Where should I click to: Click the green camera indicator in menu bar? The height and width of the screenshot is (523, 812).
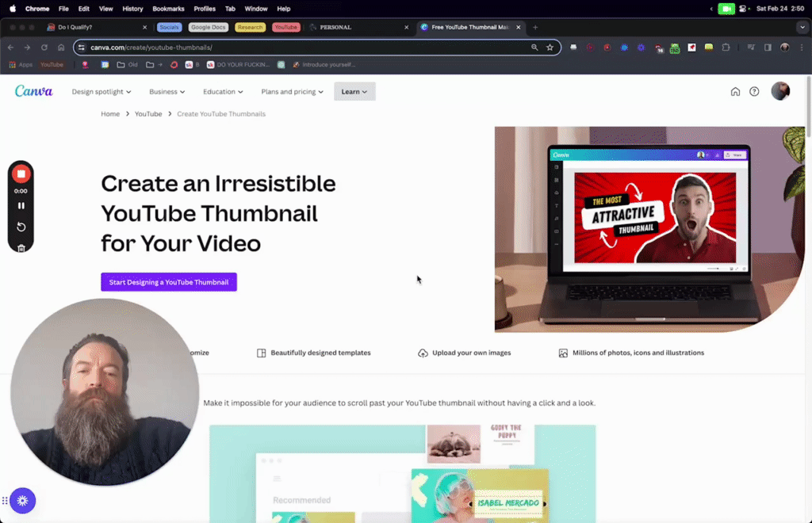726,8
